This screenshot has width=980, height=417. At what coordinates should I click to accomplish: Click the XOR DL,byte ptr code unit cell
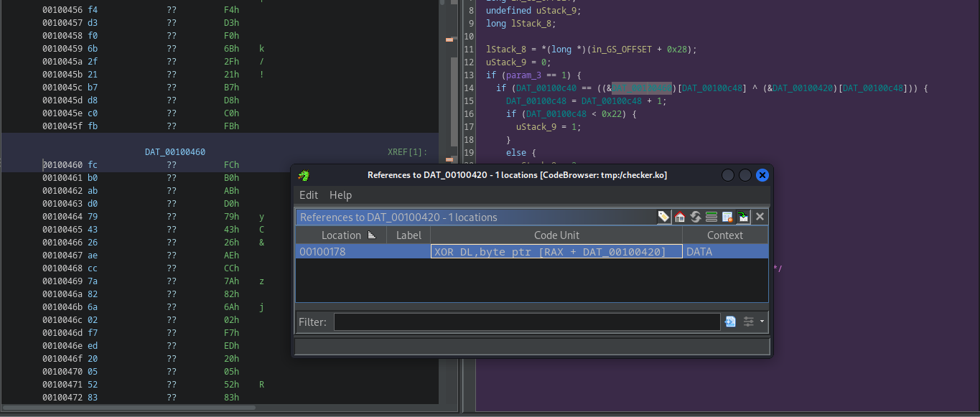pyautogui.click(x=556, y=251)
